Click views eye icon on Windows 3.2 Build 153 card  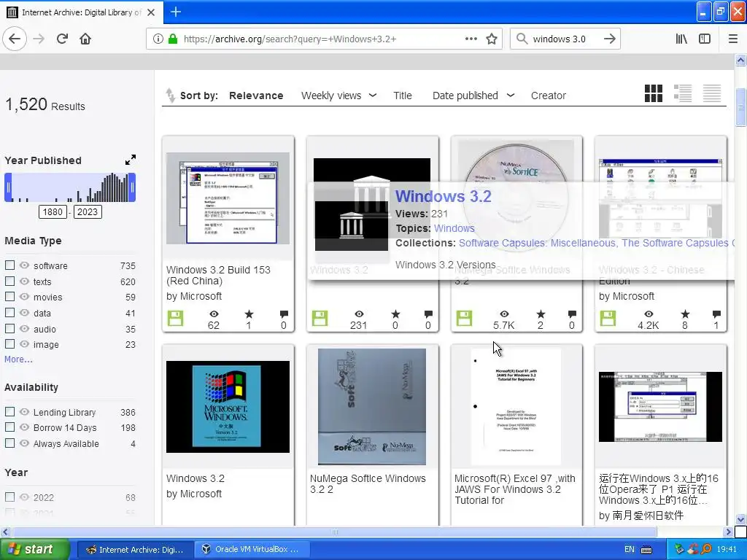[214, 314]
